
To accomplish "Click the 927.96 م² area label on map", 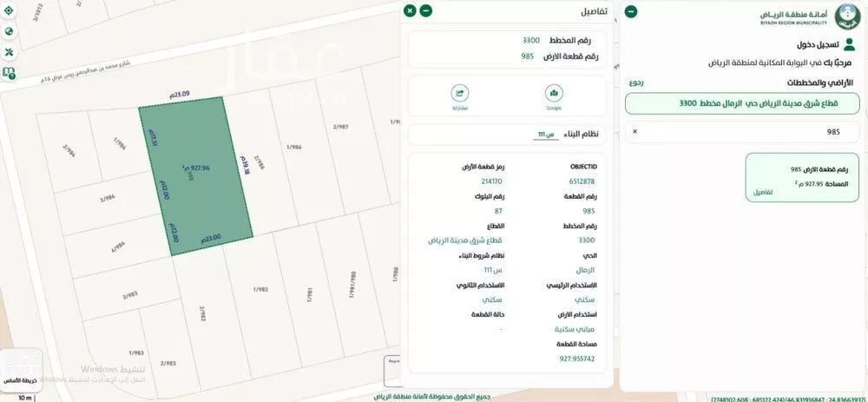I will pos(198,168).
